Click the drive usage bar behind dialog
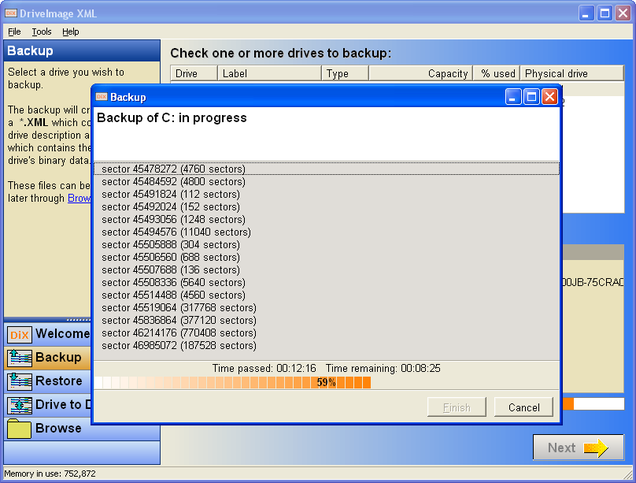 coord(593,404)
